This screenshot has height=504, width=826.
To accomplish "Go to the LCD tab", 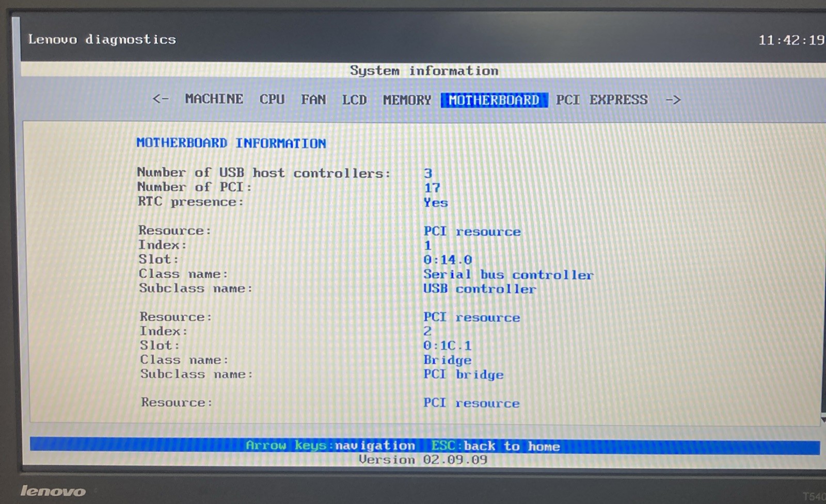I will point(354,100).
